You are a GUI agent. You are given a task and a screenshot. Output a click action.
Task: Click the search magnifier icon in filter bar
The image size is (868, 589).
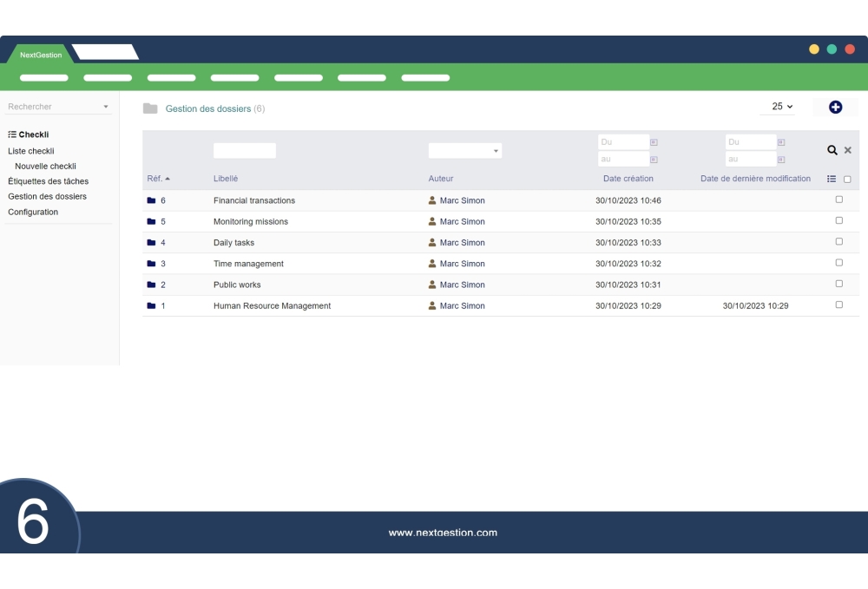(832, 149)
